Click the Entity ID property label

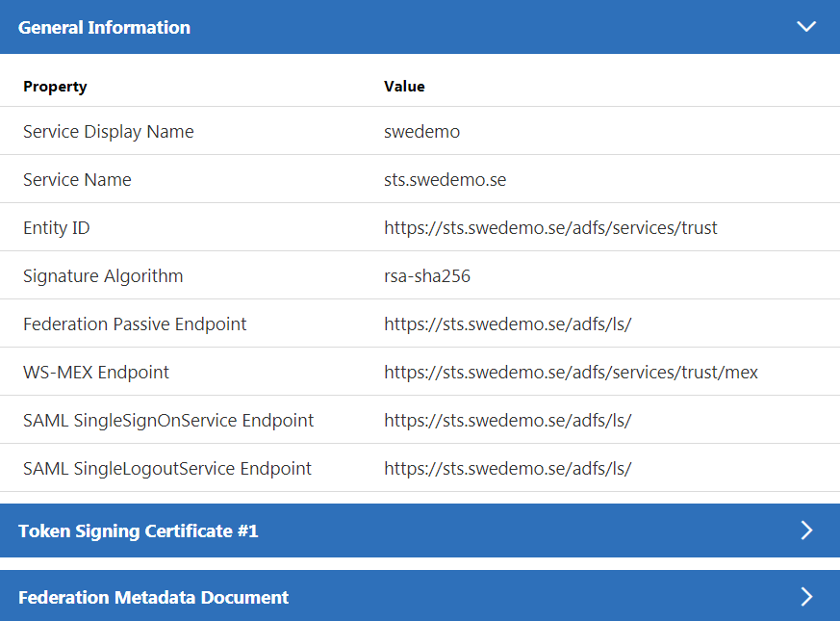[x=57, y=228]
